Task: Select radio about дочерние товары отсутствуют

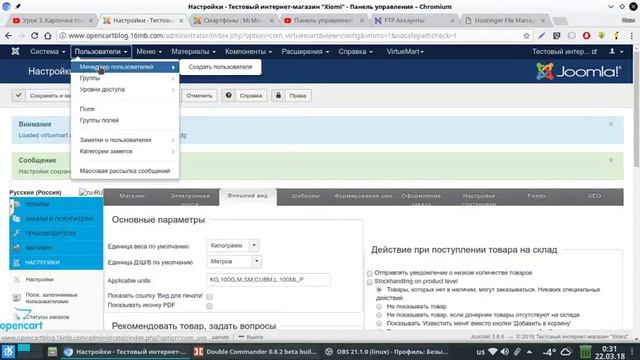Action: 379,315
